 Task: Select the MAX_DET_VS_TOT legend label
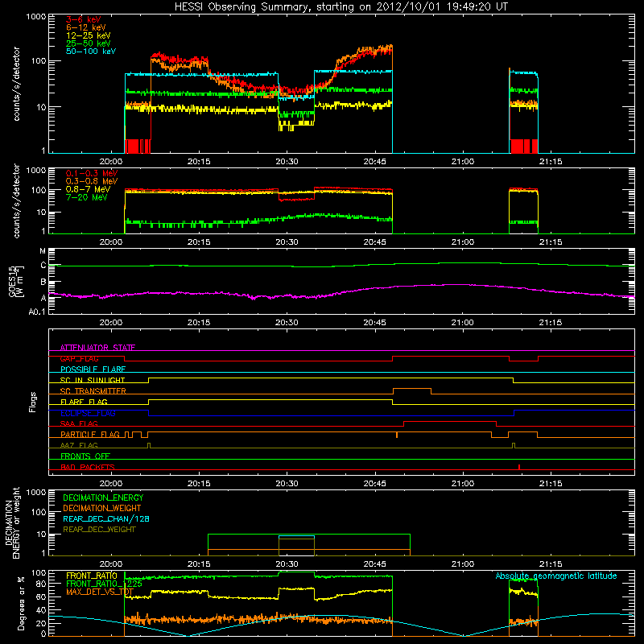pos(100,592)
